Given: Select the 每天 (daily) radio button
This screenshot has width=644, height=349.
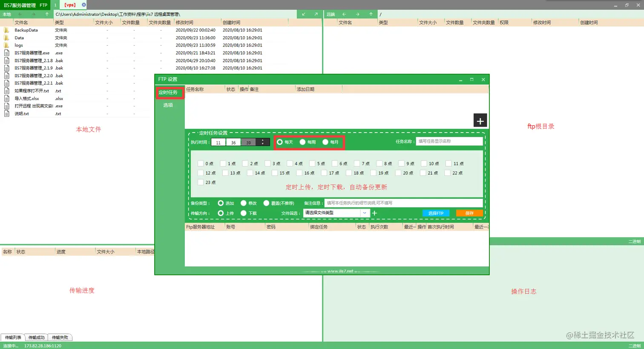Looking at the screenshot, I should [x=280, y=142].
